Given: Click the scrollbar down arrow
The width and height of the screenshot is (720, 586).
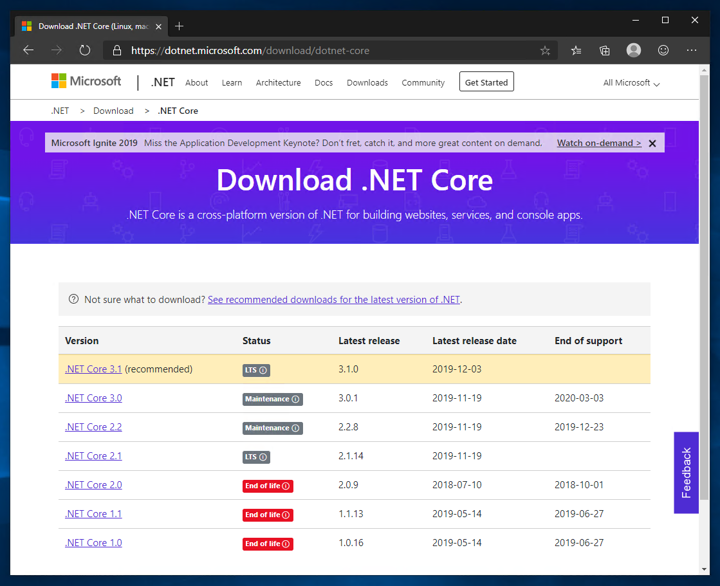Looking at the screenshot, I should point(704,569).
